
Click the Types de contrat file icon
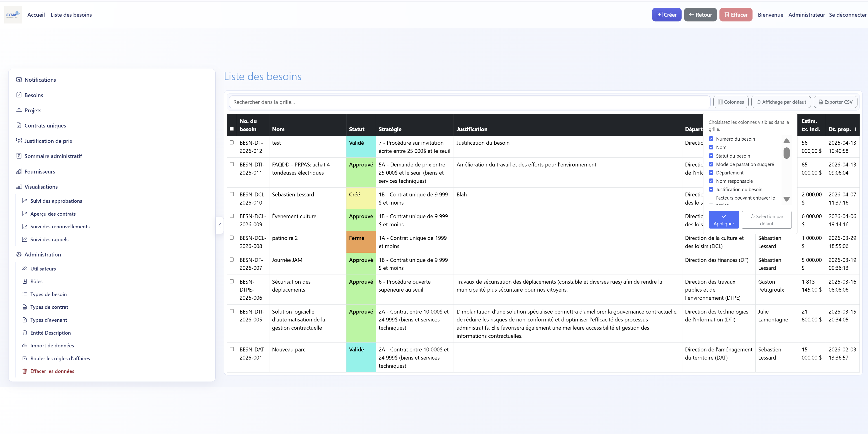(x=25, y=307)
